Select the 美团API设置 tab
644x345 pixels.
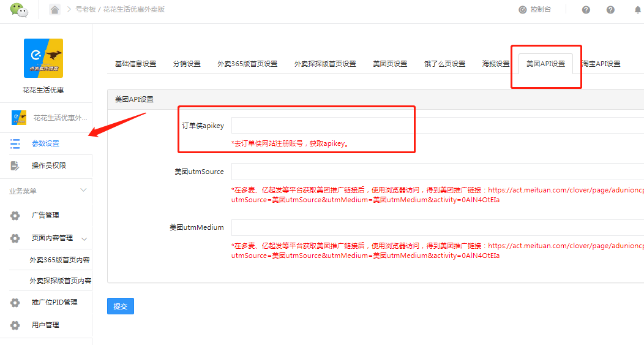[546, 64]
